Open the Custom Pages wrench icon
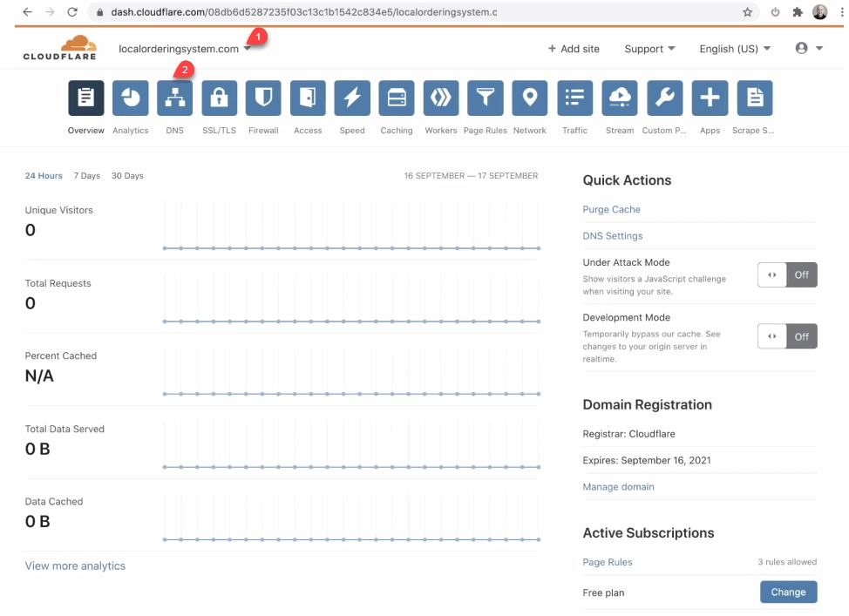This screenshot has width=849, height=616. [665, 98]
